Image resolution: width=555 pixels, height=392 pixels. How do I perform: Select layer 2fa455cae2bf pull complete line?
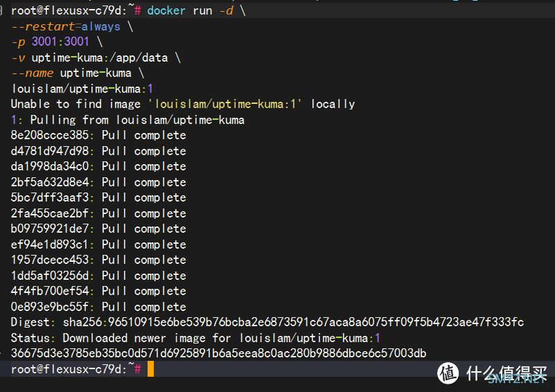click(x=98, y=213)
